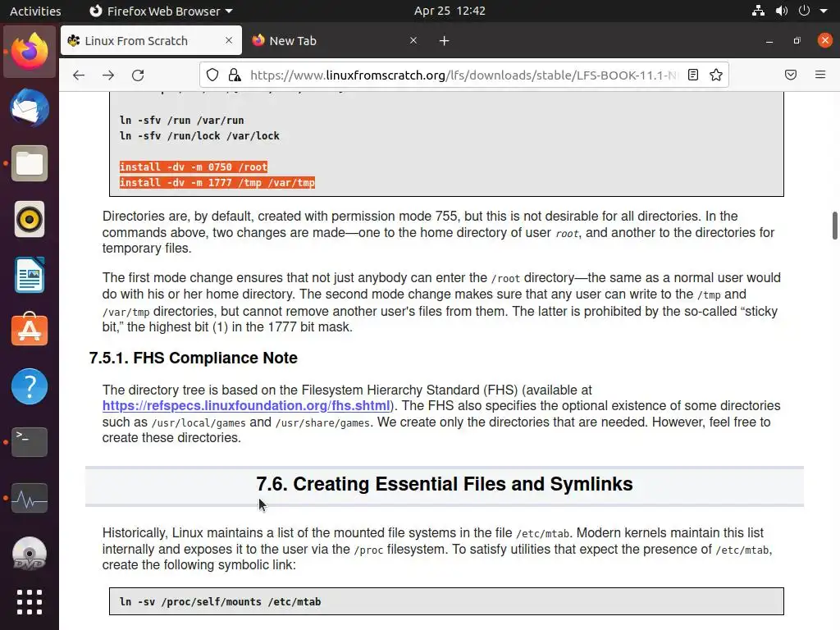The height and width of the screenshot is (630, 840).
Task: Switch to the Linux From Scratch tab
Action: [151, 41]
